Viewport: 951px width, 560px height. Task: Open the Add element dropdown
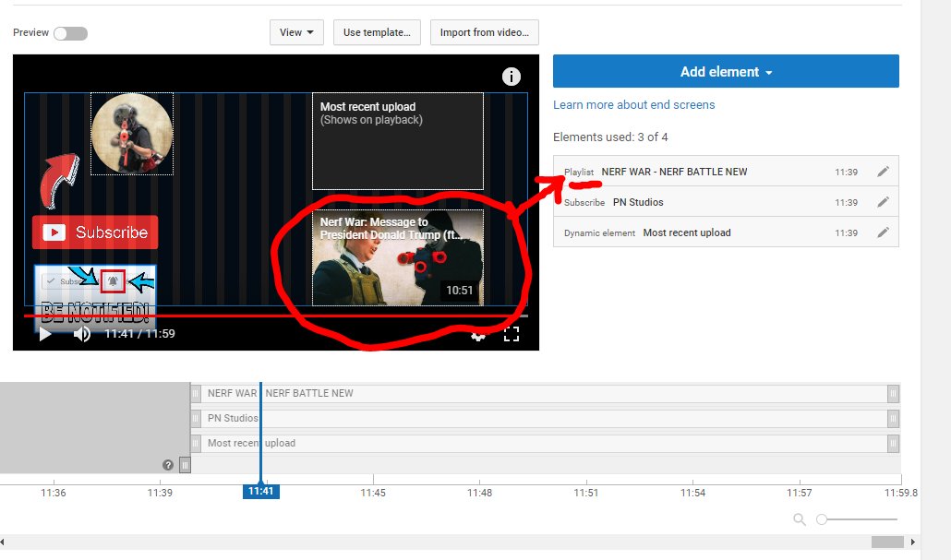coord(726,72)
